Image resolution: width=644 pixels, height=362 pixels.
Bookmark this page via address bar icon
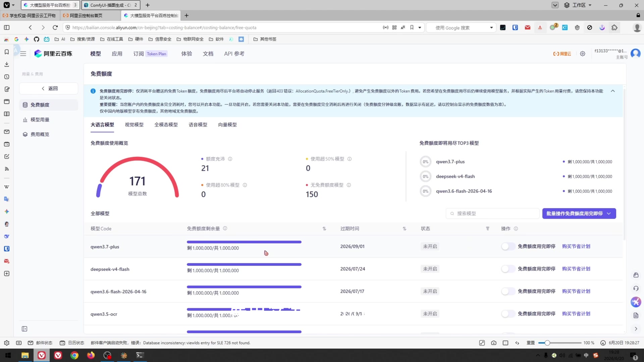click(412, 27)
